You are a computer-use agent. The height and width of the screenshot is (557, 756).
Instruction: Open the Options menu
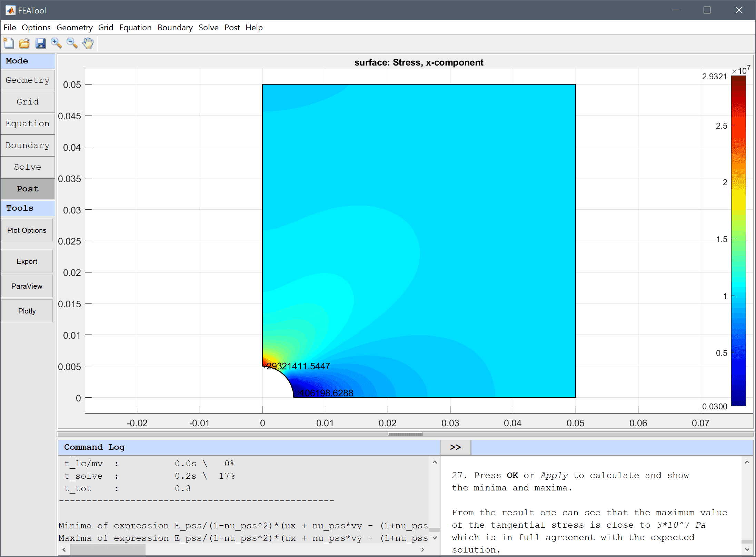pyautogui.click(x=36, y=28)
